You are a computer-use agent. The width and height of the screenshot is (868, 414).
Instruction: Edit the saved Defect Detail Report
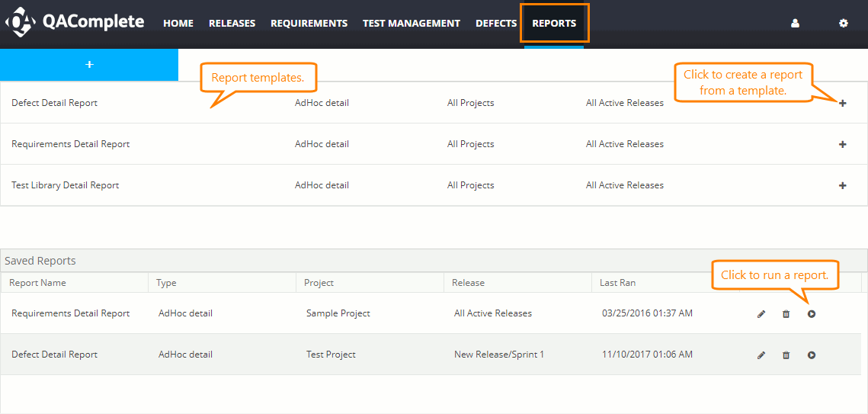click(761, 355)
